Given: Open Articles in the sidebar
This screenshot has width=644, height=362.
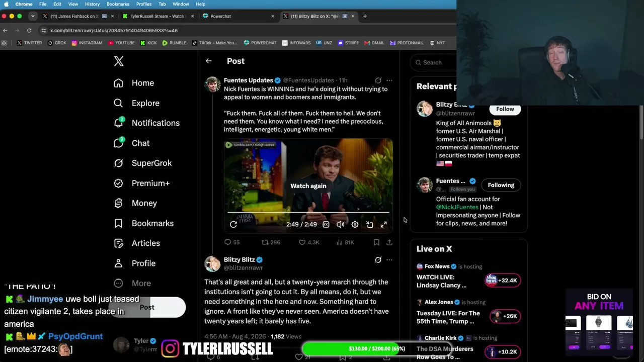Looking at the screenshot, I should click(x=137, y=243).
